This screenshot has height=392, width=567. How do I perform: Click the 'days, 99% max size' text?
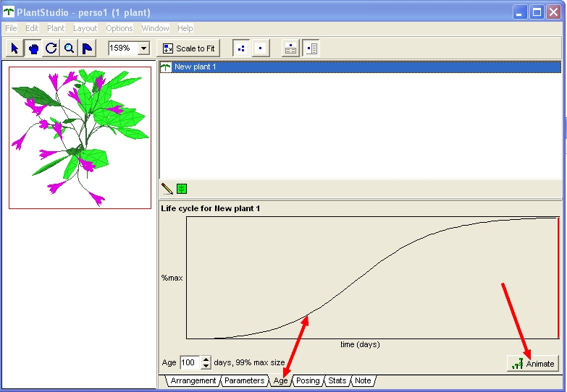click(250, 362)
